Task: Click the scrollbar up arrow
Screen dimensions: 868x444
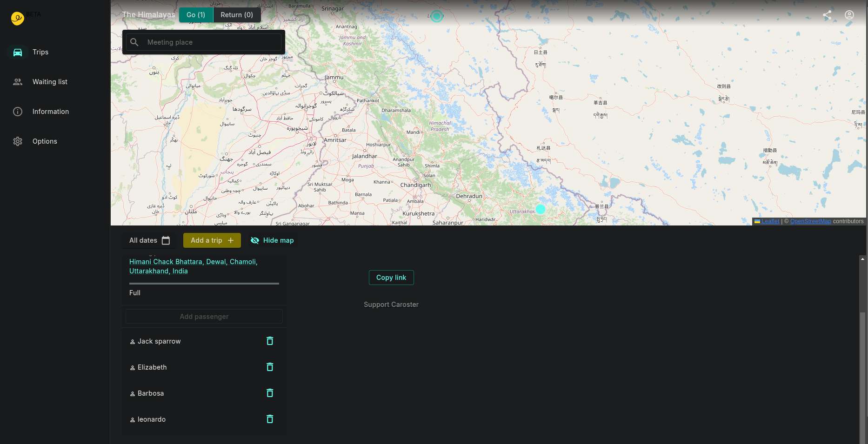Action: (862, 258)
